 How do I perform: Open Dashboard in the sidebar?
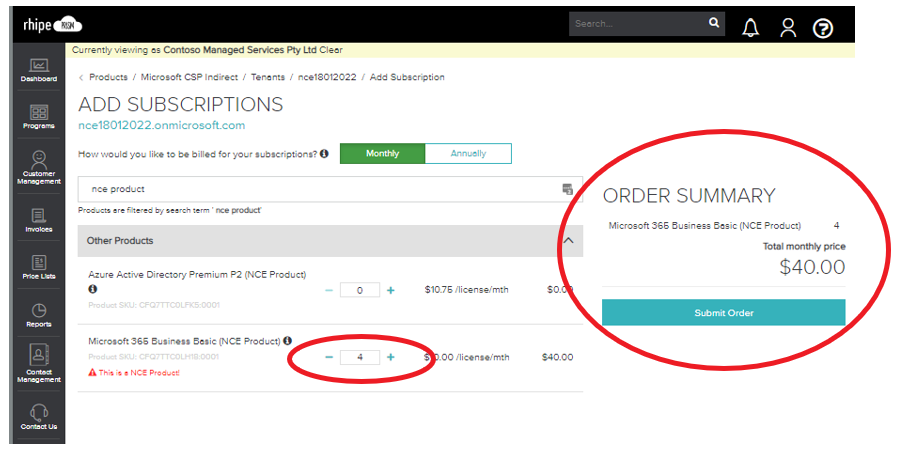[x=39, y=71]
